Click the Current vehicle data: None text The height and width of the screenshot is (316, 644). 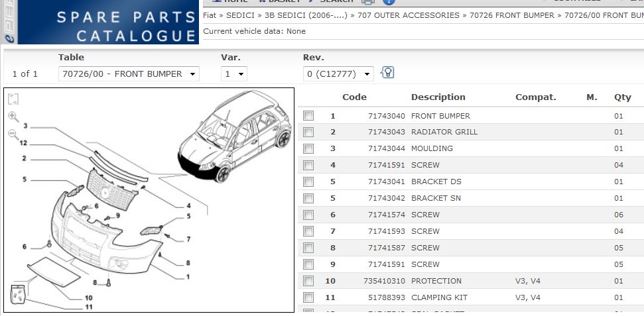254,31
